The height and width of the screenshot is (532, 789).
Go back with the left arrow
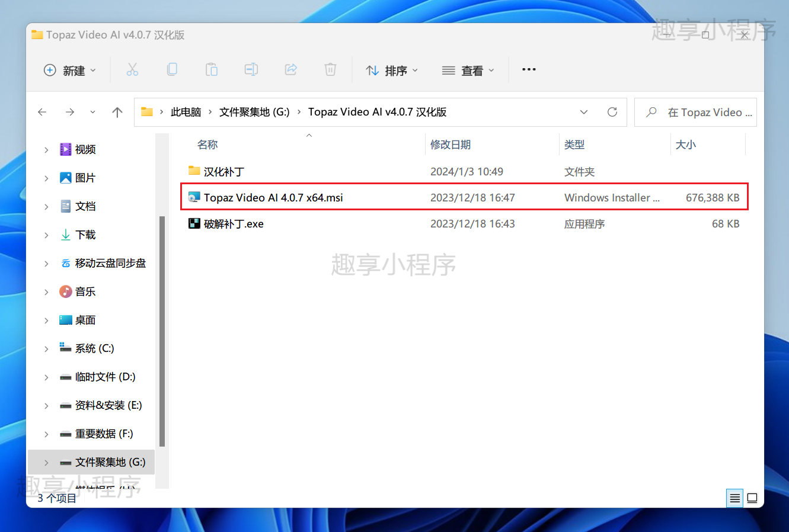point(42,112)
